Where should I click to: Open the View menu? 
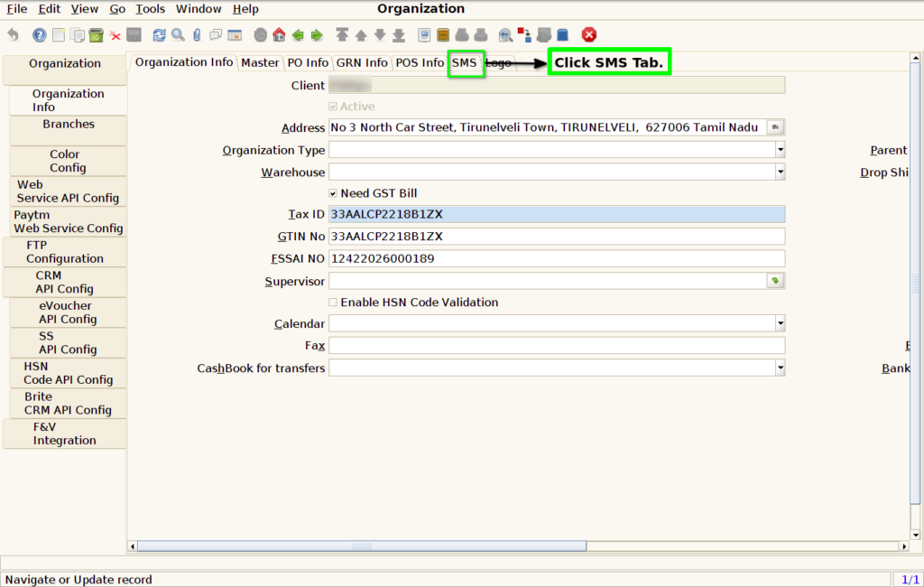click(x=84, y=9)
